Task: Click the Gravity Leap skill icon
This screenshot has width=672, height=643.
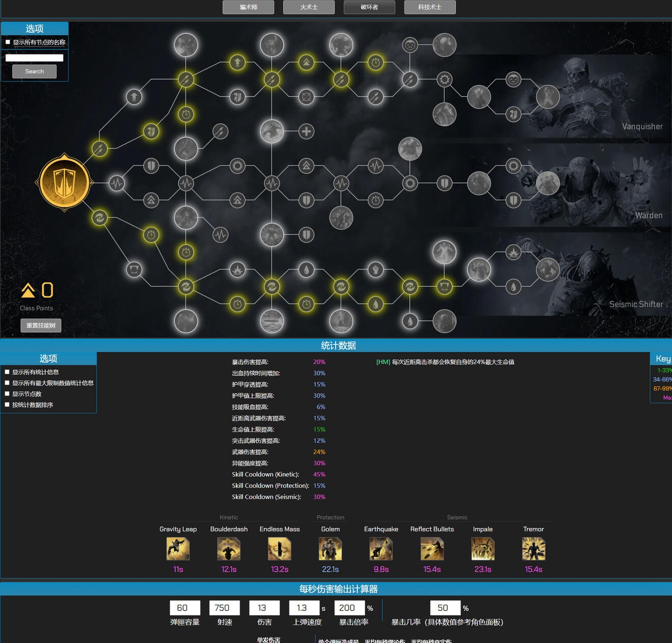Action: tap(178, 549)
